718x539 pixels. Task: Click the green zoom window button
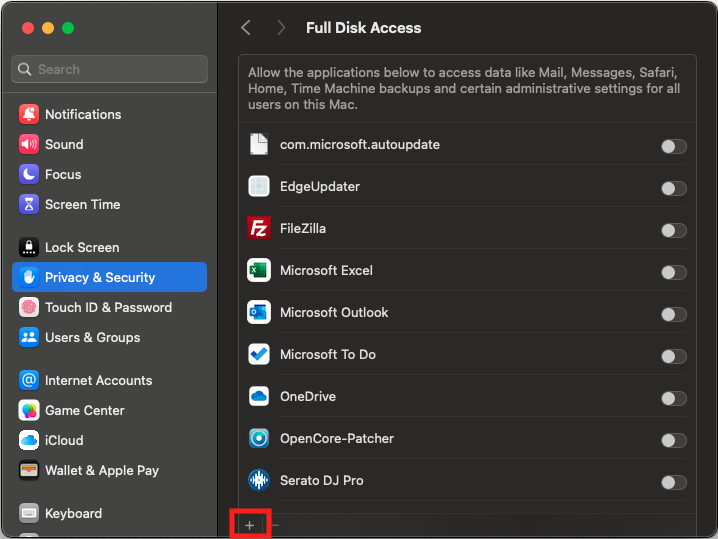(68, 28)
